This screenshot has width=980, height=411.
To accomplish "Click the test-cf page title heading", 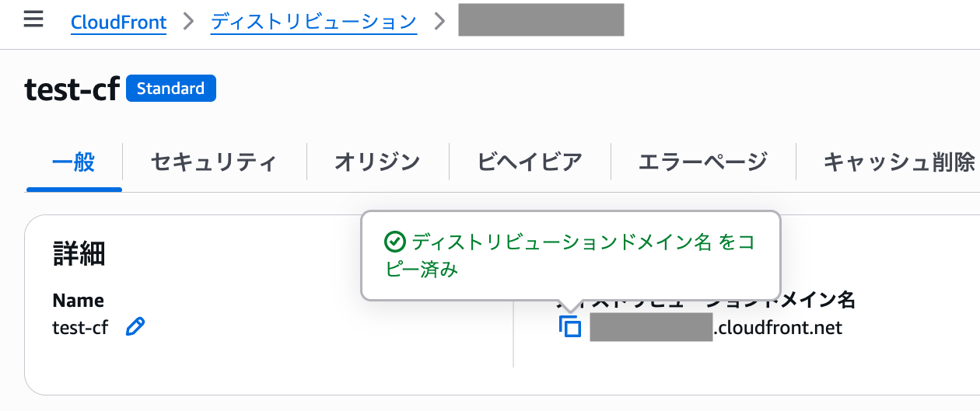I will tap(71, 89).
